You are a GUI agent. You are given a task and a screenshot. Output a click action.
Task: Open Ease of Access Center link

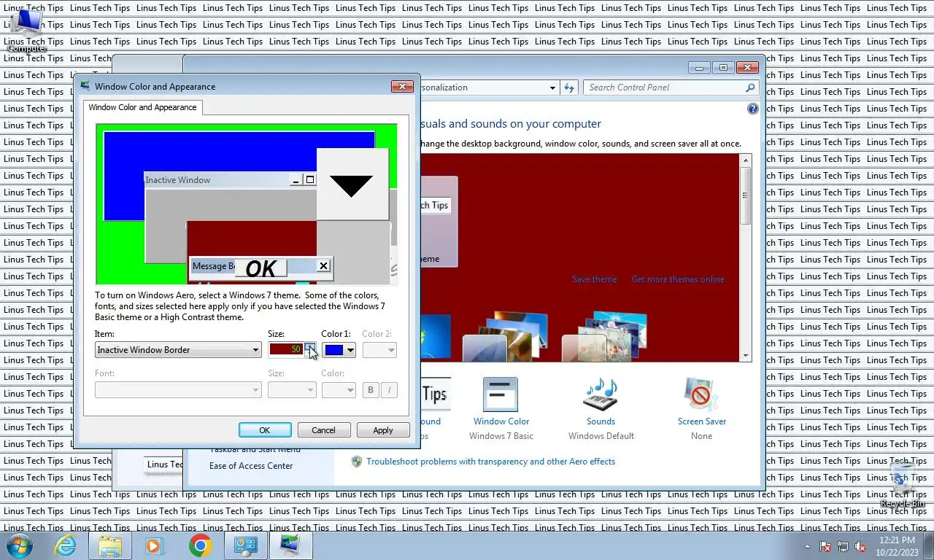pos(251,466)
